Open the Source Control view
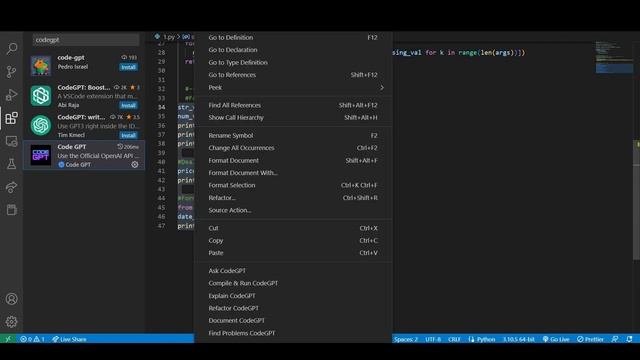Image resolution: width=640 pixels, height=360 pixels. [11, 72]
